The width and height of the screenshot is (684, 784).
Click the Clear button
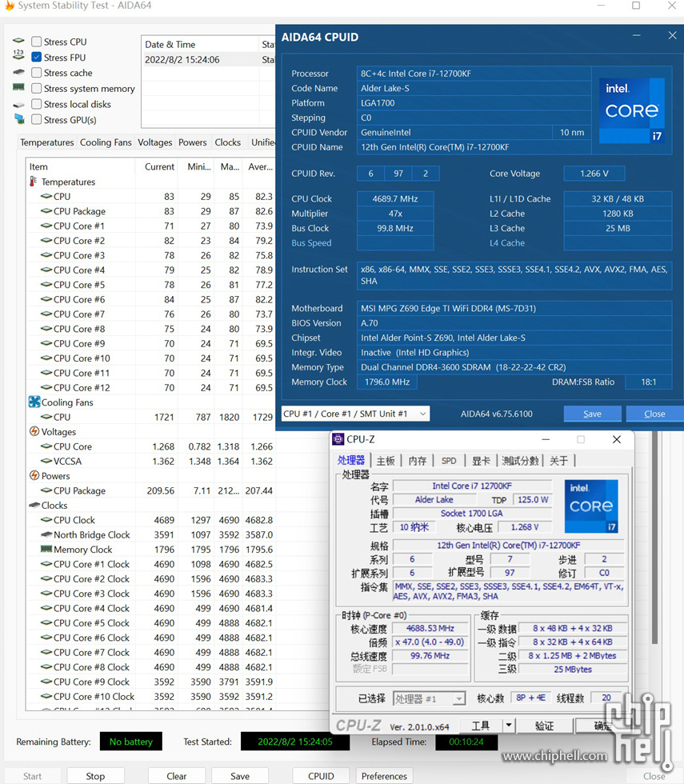click(177, 776)
